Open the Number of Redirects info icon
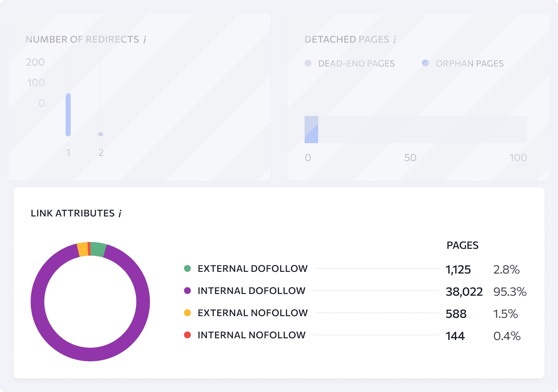Viewport: 558px width, 392px height. [144, 40]
